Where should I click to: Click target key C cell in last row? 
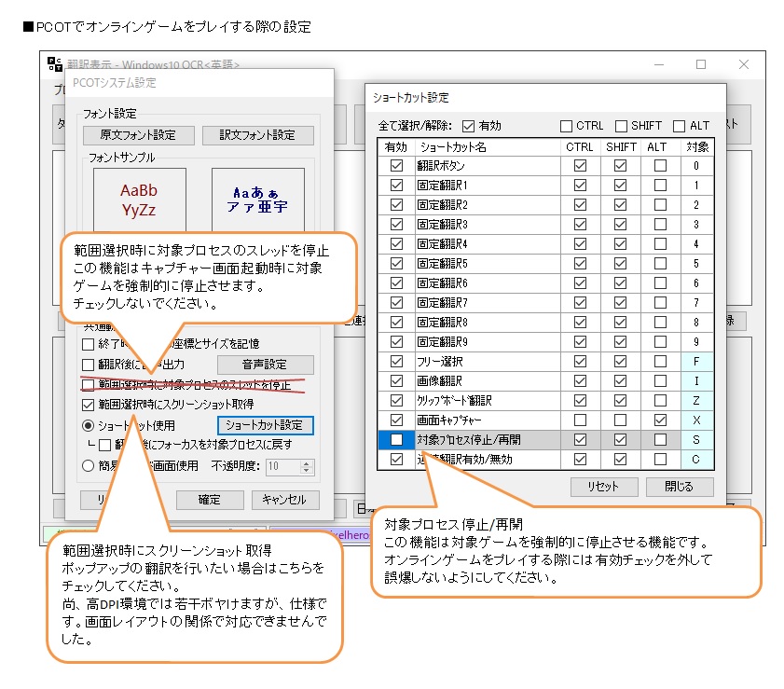pos(697,459)
